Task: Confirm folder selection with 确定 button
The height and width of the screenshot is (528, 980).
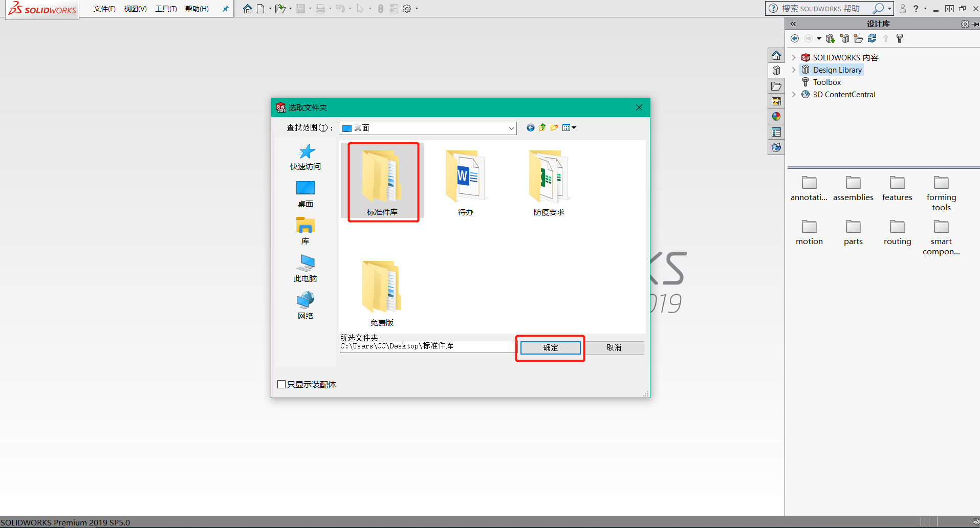Action: pyautogui.click(x=550, y=347)
